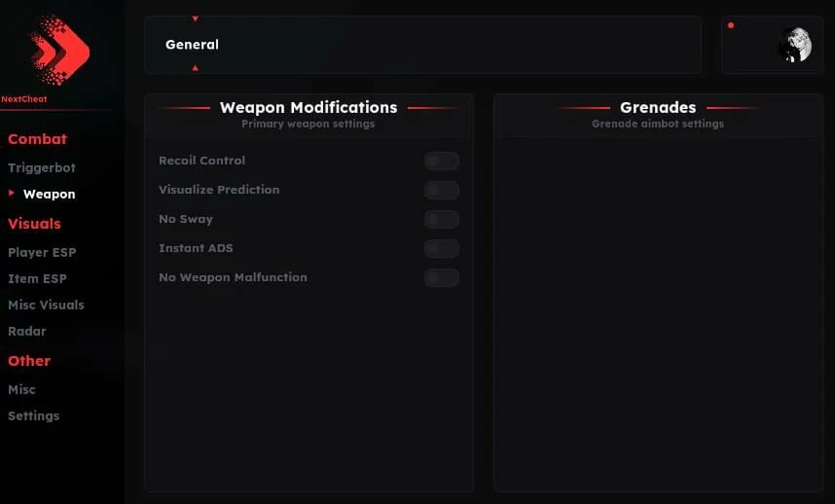
Task: Go to Item ESP settings
Action: point(37,278)
